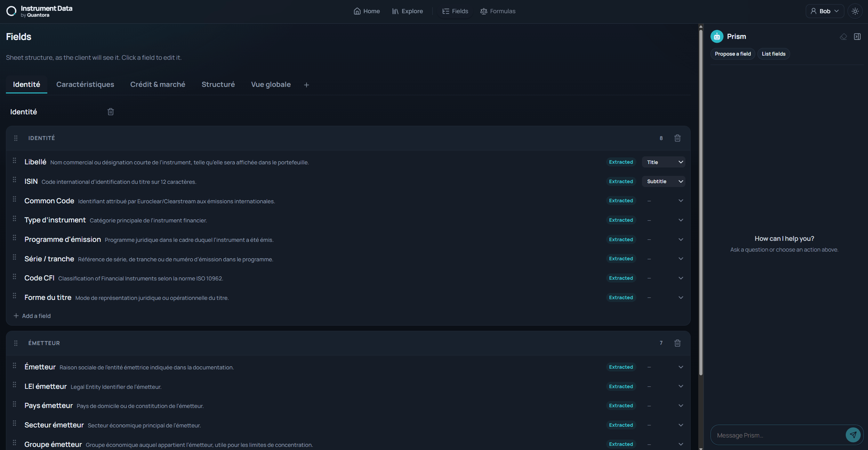
Task: Click drag handle beside Forme du titre
Action: [14, 296]
